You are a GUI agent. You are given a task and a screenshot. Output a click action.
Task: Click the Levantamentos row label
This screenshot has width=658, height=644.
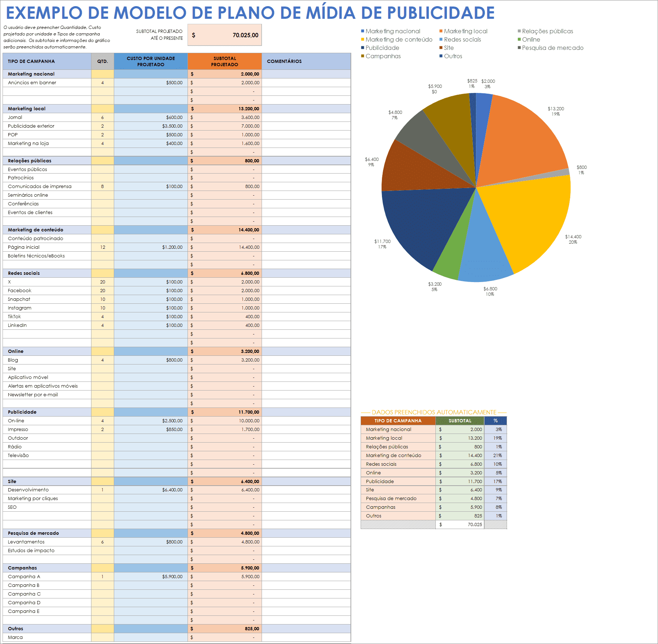(x=26, y=542)
